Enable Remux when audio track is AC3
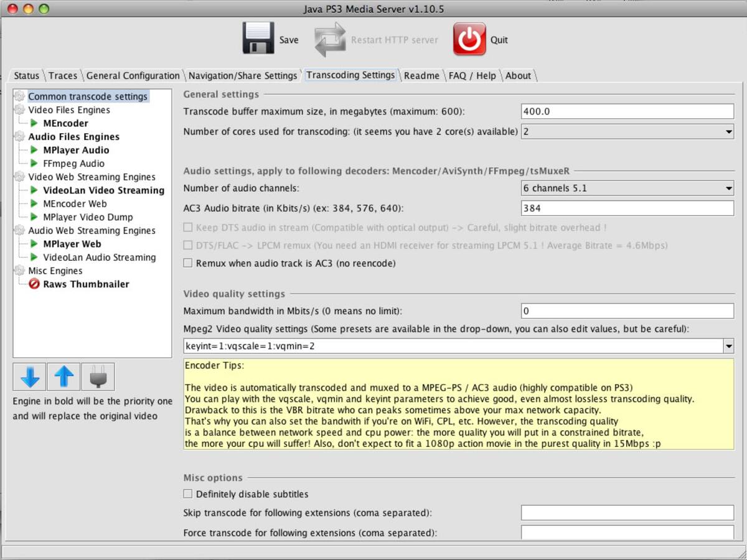The width and height of the screenshot is (747, 560). click(188, 263)
